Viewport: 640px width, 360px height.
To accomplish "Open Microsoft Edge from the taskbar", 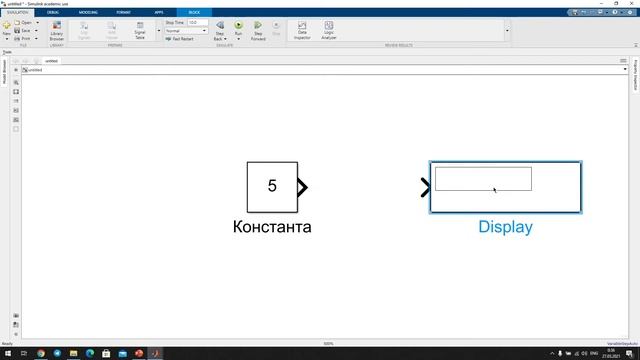I will pyautogui.click(x=90, y=353).
